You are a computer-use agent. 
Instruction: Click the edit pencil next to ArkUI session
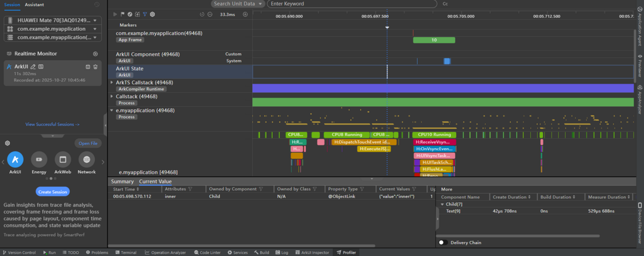(x=33, y=67)
